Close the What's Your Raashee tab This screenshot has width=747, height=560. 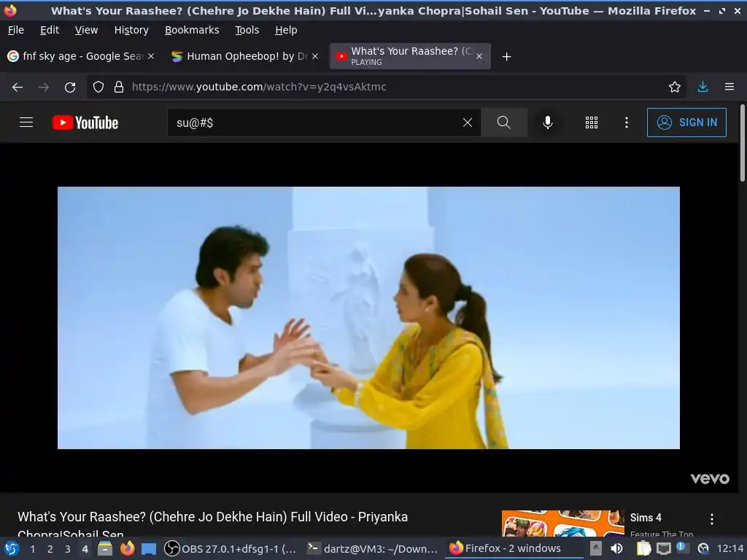[x=479, y=56]
